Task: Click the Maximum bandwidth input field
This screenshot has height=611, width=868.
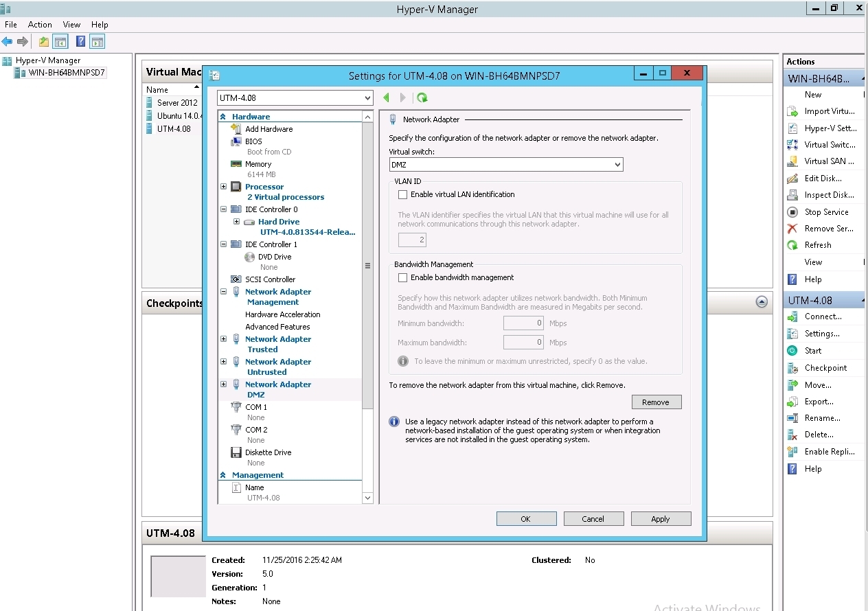Action: click(523, 342)
